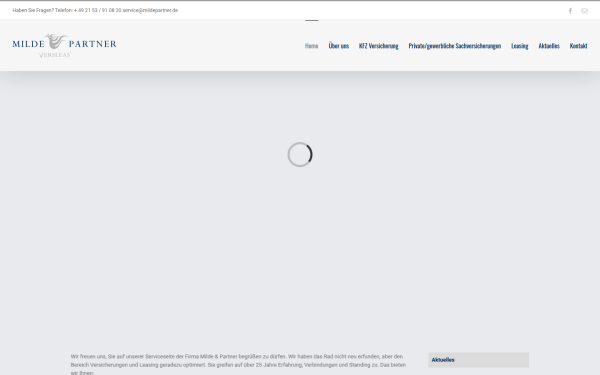This screenshot has height=375, width=600.
Task: Click the email envelope icon
Action: point(584,11)
